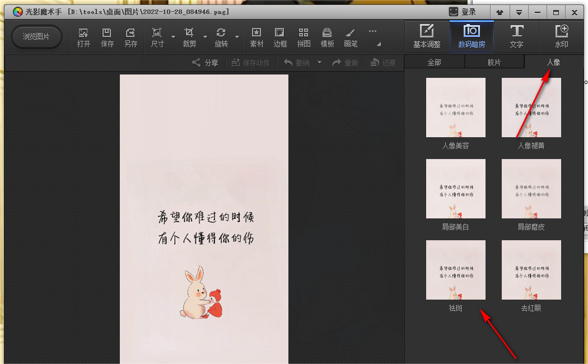588x364 pixels.
Task: Expand the Rotate (旋转) dropdown arrow
Action: pos(237,38)
